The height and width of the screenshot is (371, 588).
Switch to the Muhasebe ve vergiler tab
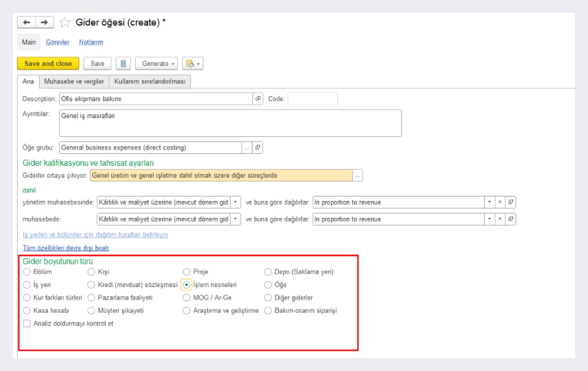click(74, 81)
